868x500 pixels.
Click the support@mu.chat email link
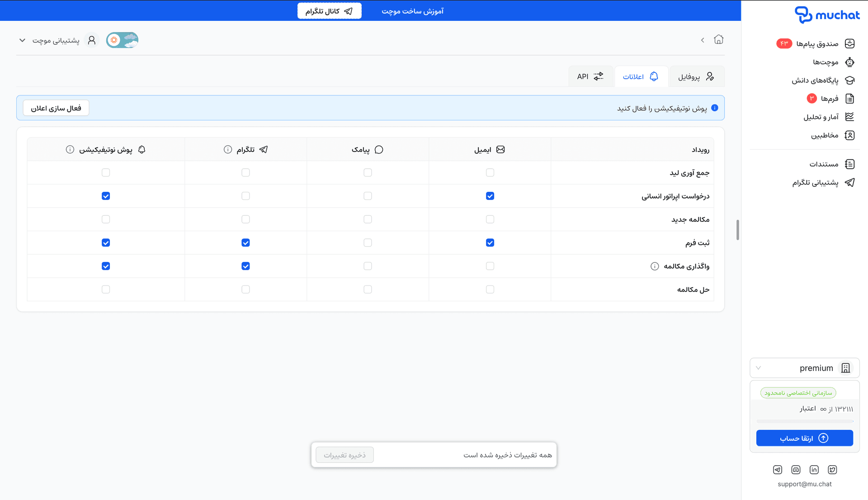(x=804, y=484)
